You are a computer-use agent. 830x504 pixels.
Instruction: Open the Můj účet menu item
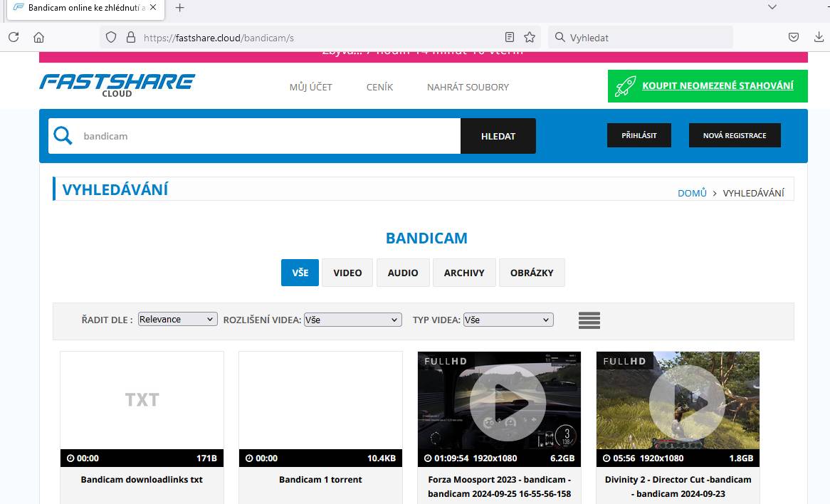(311, 87)
